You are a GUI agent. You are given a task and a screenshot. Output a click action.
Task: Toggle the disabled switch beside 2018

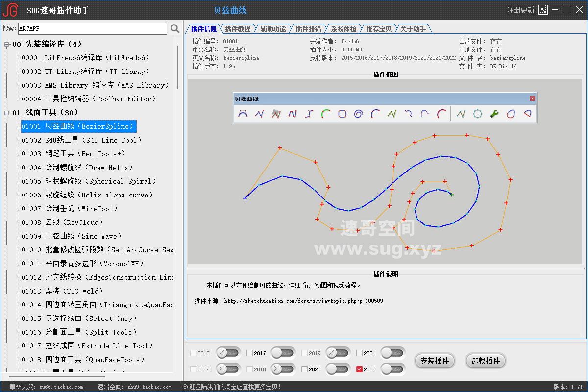[x=283, y=368]
